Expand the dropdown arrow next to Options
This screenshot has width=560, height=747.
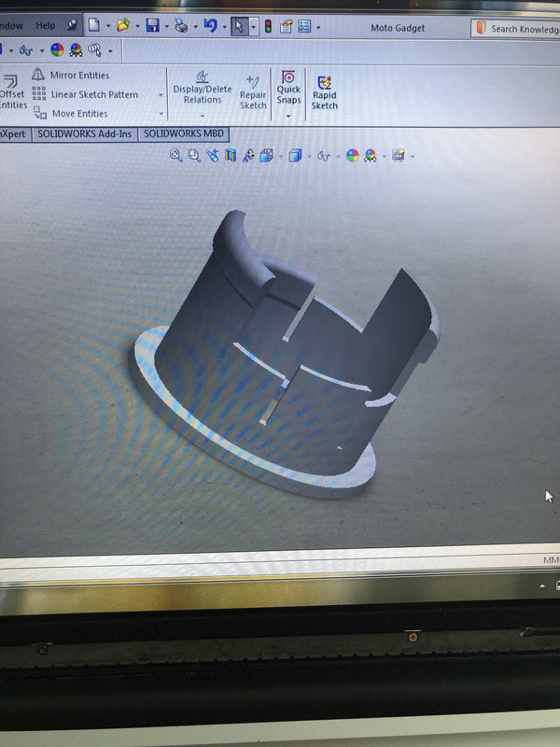point(318,28)
